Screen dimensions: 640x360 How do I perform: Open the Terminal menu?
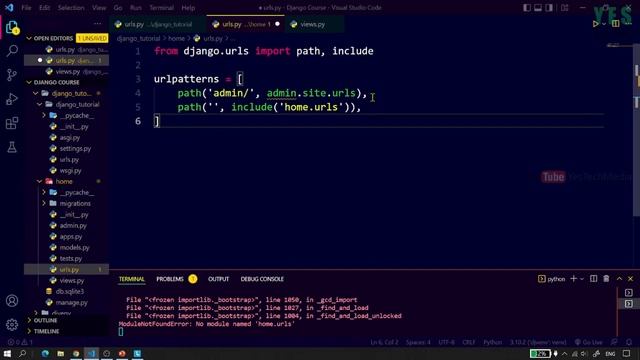[161, 8]
